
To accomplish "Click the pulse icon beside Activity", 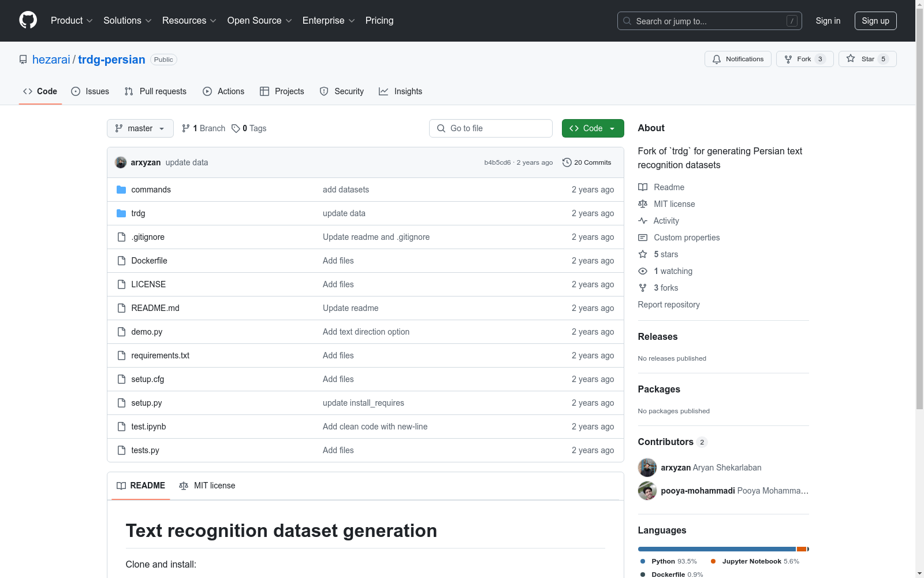I will 643,221.
